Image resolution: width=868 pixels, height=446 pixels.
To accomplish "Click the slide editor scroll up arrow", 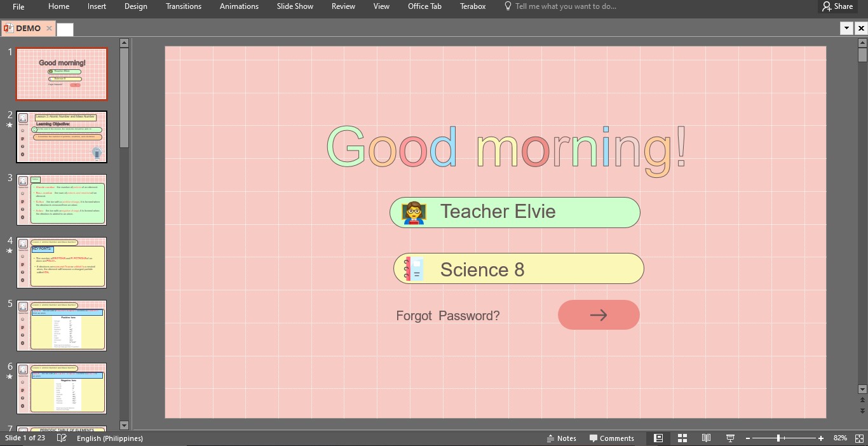I will [862, 43].
